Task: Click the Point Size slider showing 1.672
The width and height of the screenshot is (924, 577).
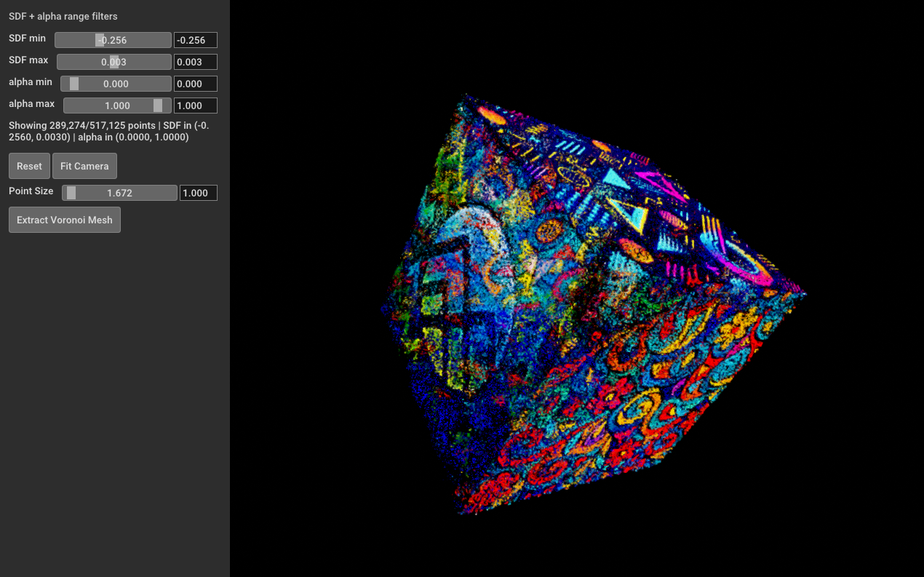Action: [x=119, y=192]
